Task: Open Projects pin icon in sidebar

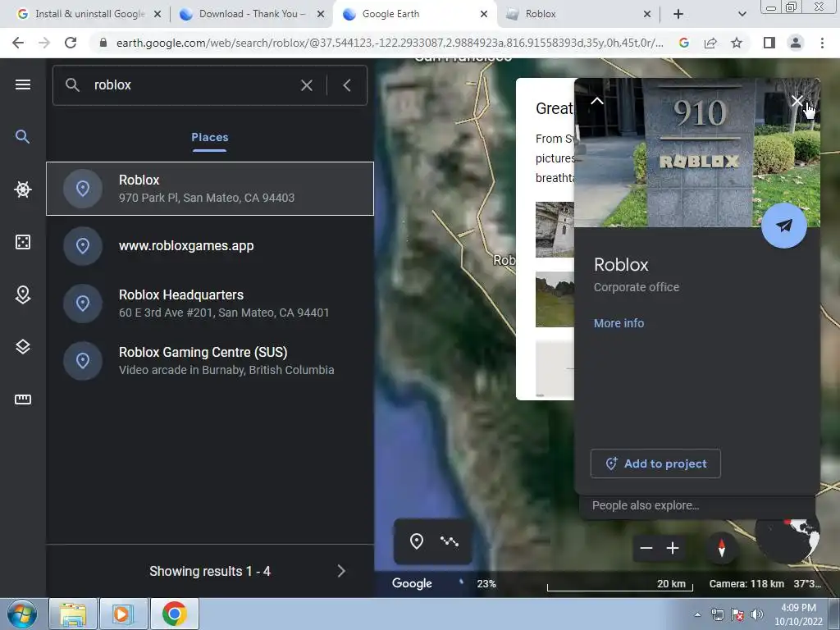Action: pos(22,294)
